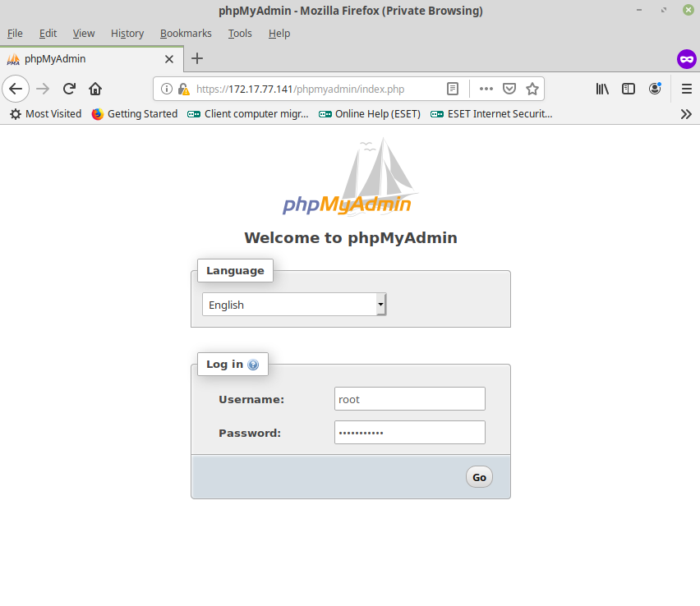Image resolution: width=700 pixels, height=606 pixels.
Task: Open ESET Internet Securit... bookmark
Action: [491, 114]
